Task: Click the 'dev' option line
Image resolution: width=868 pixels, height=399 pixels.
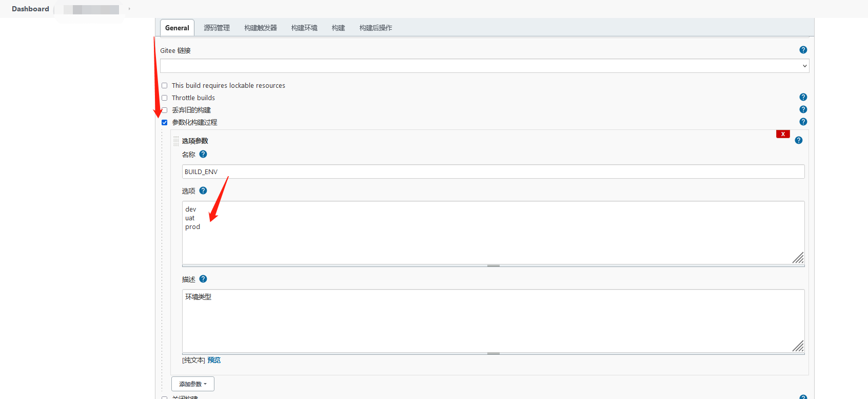Action: [191, 209]
